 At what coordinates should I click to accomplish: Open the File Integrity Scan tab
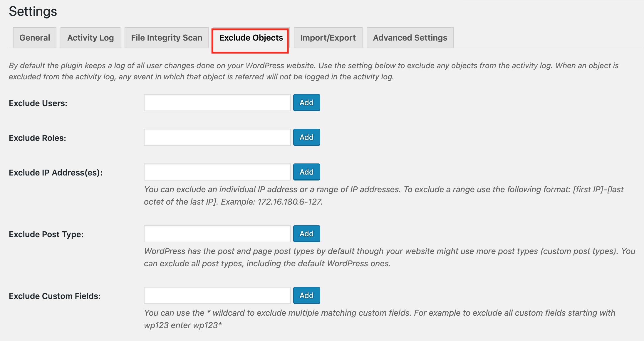point(167,38)
